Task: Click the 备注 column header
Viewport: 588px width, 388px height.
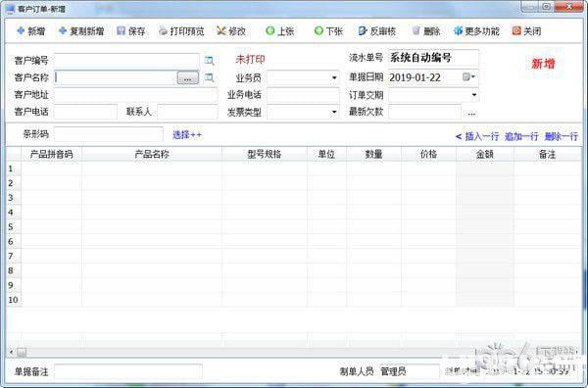Action: tap(547, 154)
